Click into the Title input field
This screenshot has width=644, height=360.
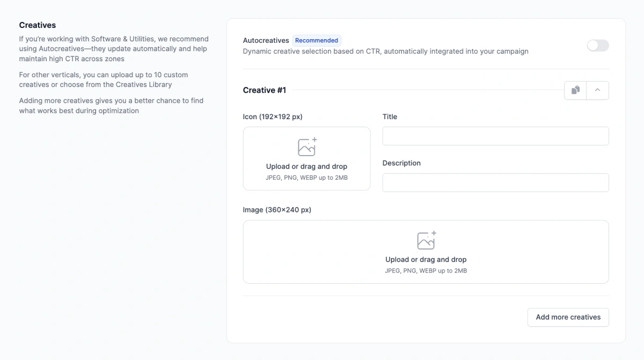pyautogui.click(x=495, y=136)
